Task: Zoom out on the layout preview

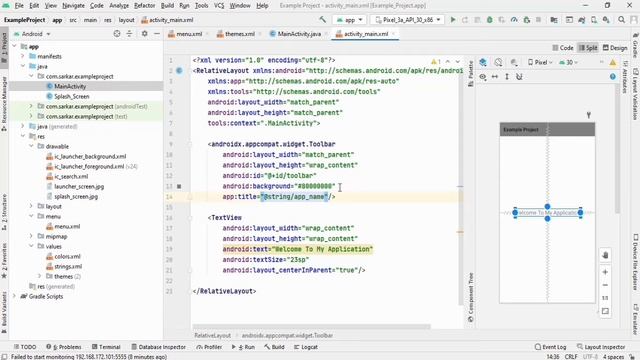Action: pos(605,285)
